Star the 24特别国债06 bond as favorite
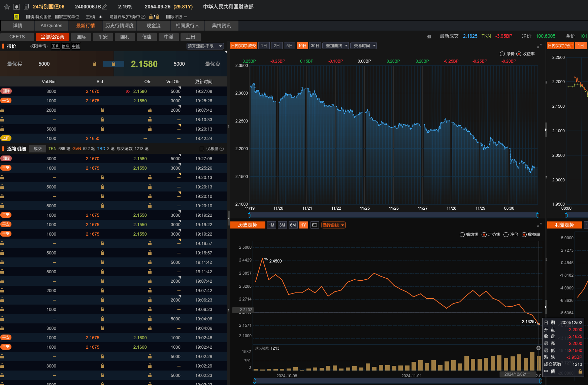588x385 pixels. (x=7, y=7)
